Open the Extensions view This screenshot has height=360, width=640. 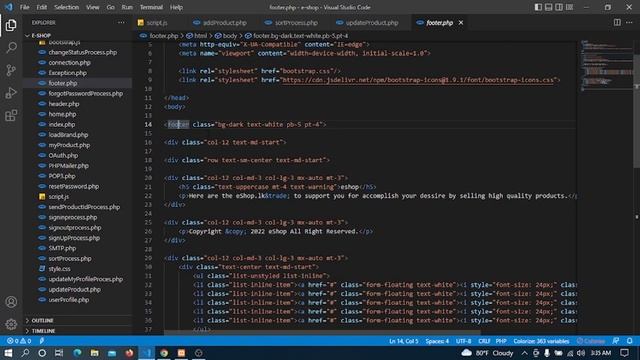coord(11,116)
